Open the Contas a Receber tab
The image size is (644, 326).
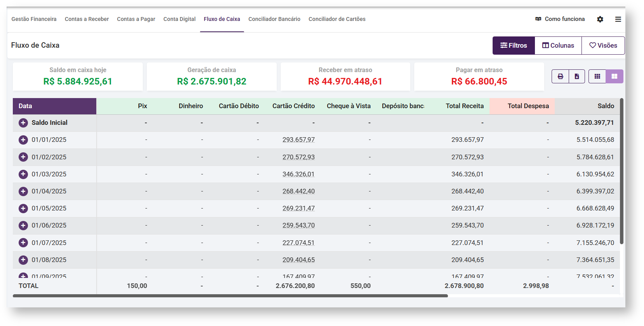point(87,19)
